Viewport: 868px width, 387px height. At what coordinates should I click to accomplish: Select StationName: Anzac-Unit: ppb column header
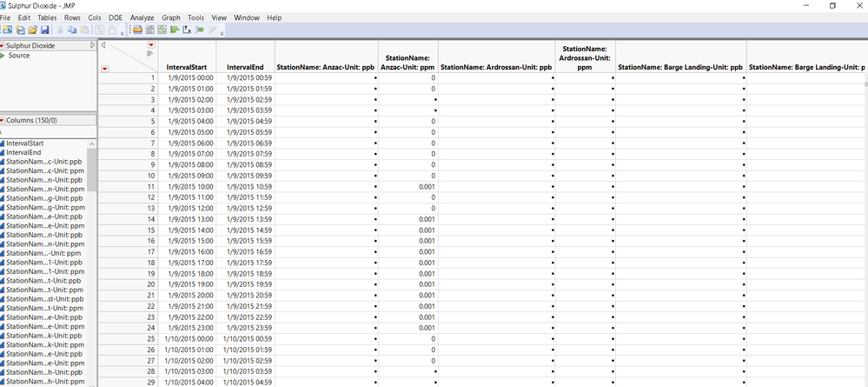click(326, 68)
